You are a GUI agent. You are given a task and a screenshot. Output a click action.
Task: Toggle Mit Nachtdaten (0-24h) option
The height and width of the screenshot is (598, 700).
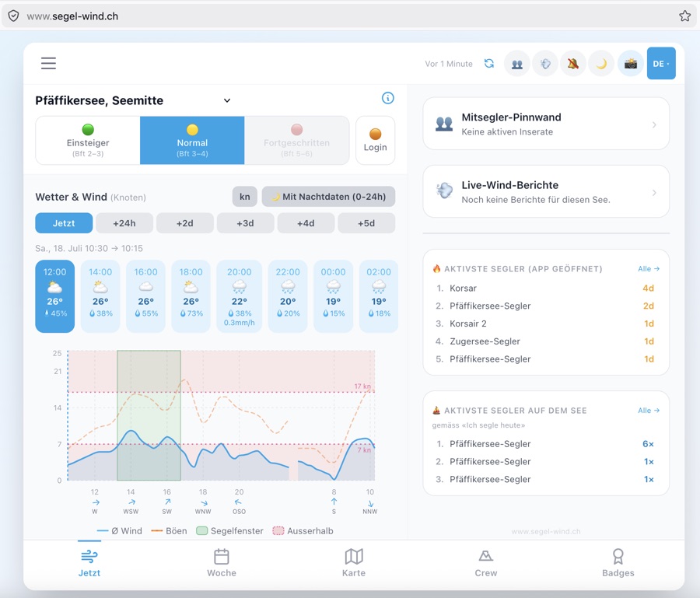pos(328,197)
